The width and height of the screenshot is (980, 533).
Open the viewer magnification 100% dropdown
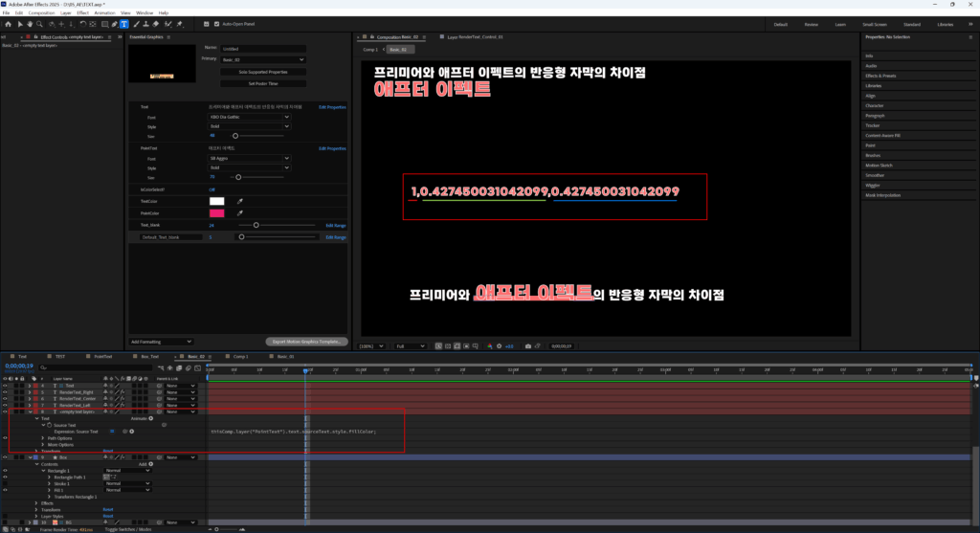coord(371,346)
